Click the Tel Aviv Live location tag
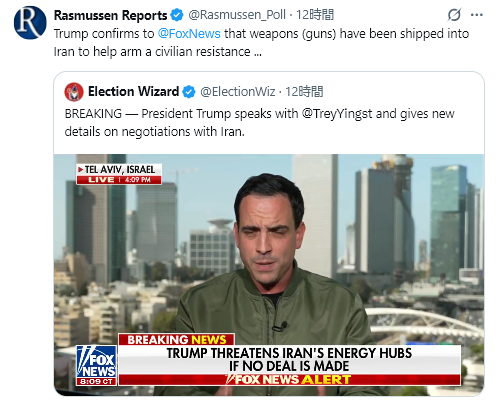498x401 pixels. [119, 174]
